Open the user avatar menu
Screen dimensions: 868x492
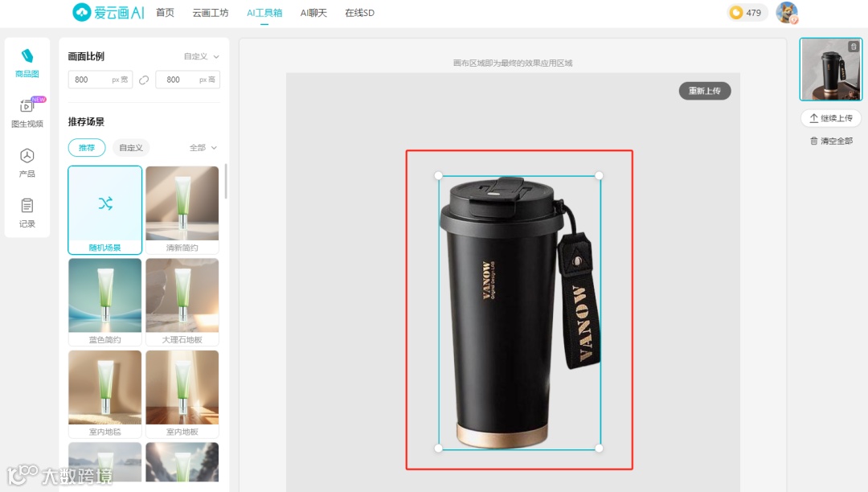click(787, 13)
